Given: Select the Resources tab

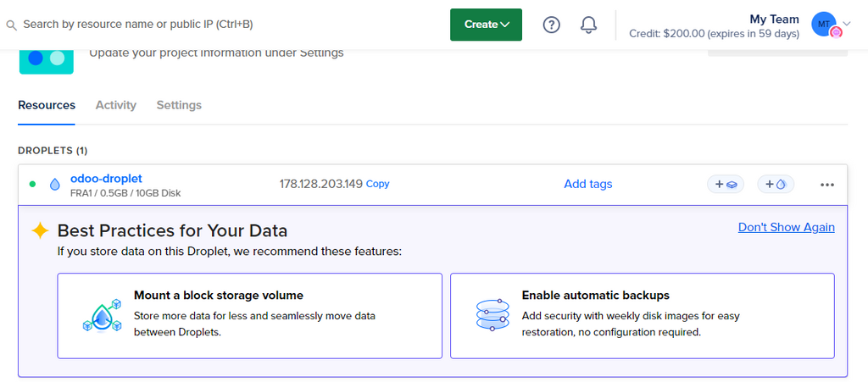Looking at the screenshot, I should (x=47, y=105).
